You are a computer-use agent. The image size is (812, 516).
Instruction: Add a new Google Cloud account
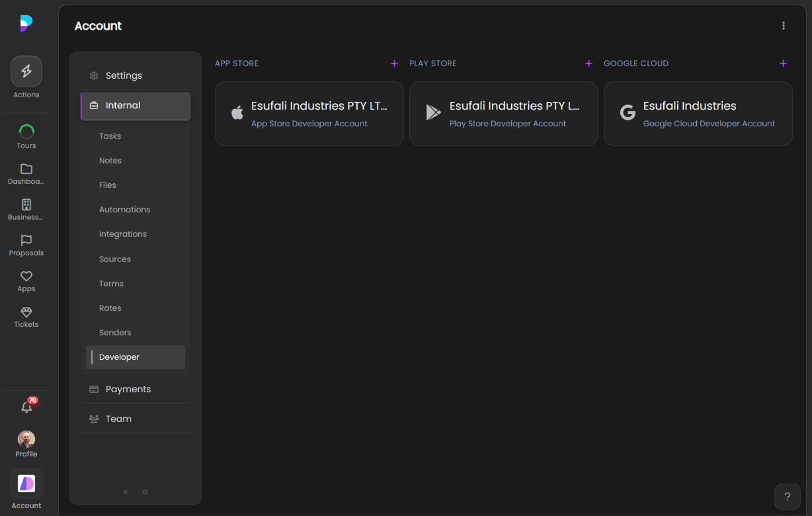point(783,64)
